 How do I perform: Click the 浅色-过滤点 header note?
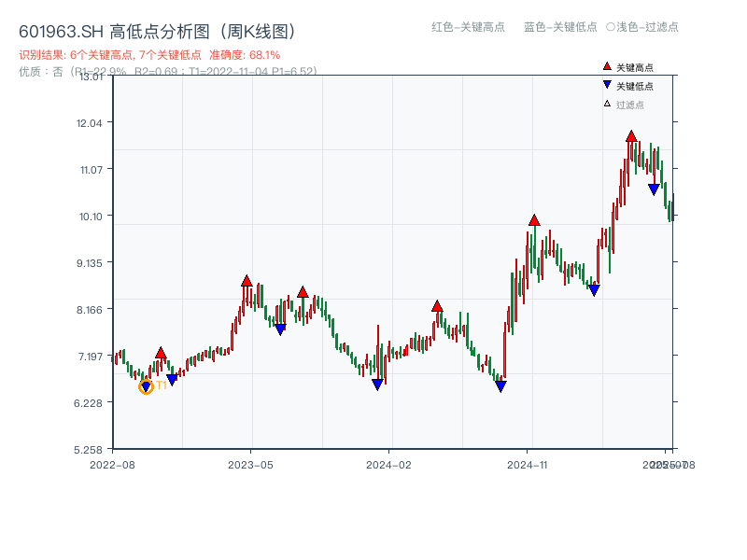pos(642,27)
